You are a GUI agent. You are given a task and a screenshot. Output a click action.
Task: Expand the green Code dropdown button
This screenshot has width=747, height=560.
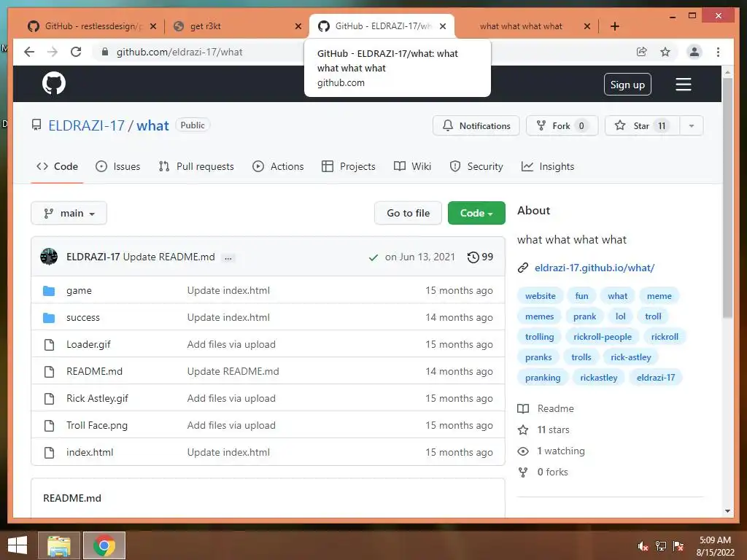click(x=476, y=213)
